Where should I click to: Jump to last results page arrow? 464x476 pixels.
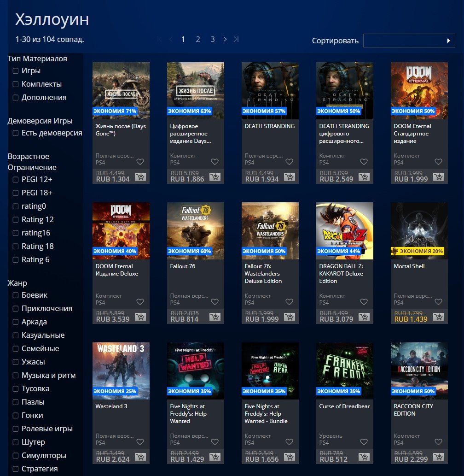[237, 39]
